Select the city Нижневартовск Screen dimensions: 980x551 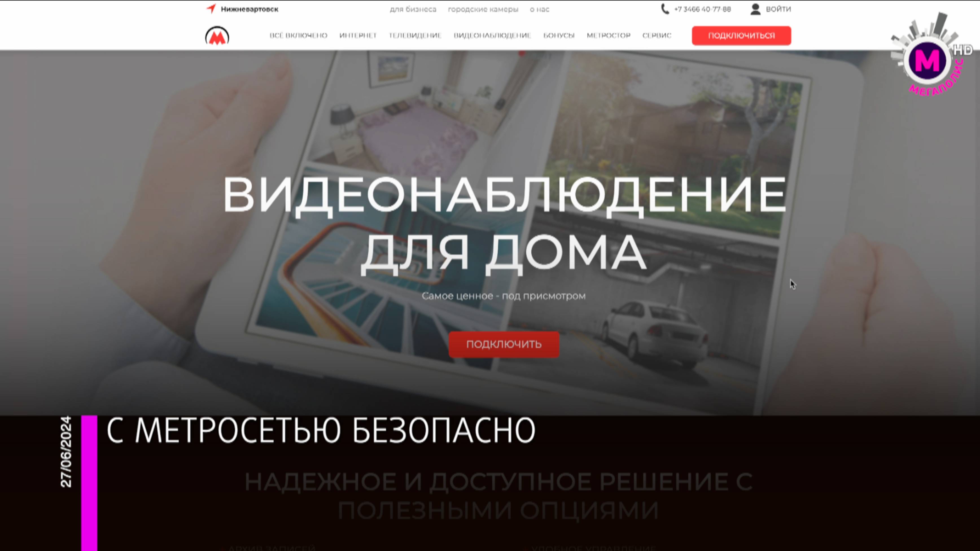click(x=249, y=9)
